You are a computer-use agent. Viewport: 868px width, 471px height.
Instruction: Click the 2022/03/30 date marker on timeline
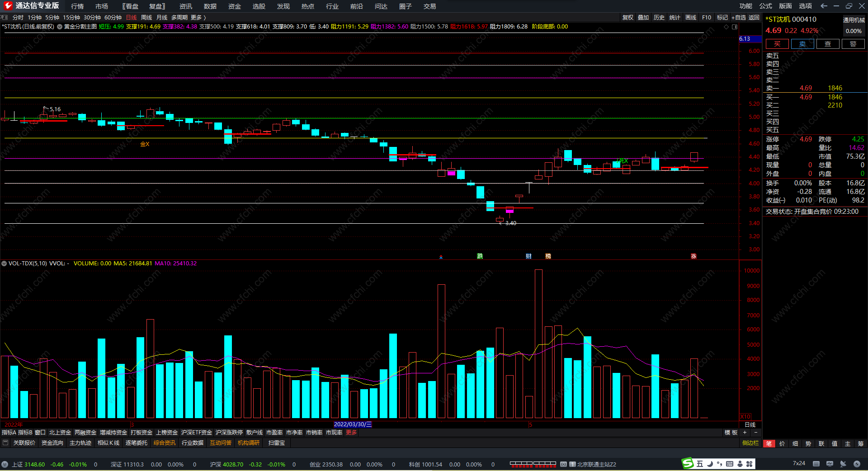click(352, 424)
